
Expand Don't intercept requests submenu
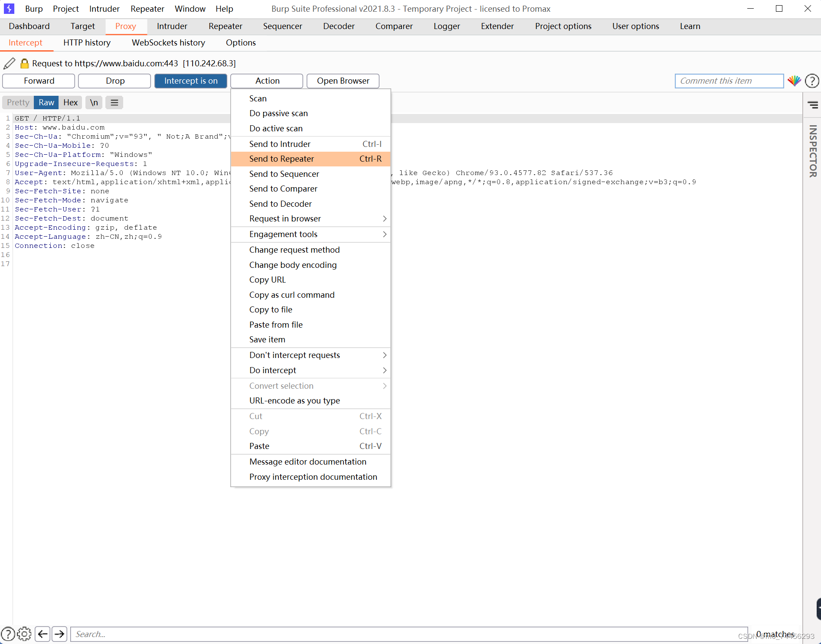click(x=311, y=355)
